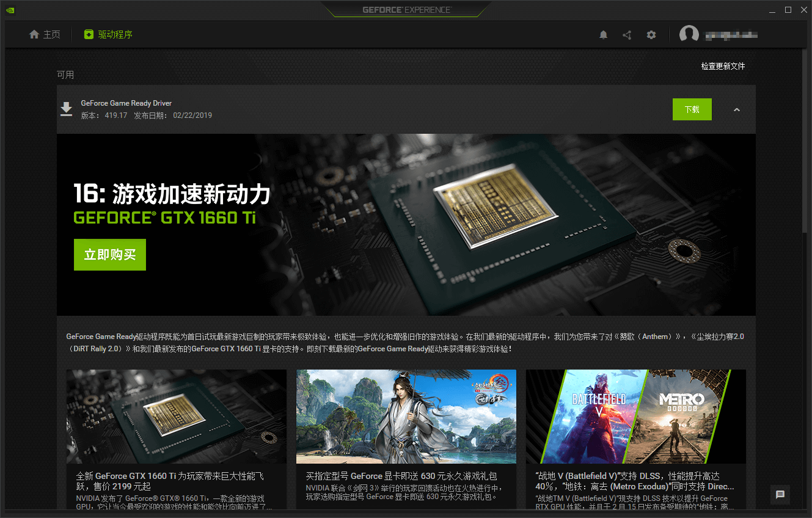This screenshot has width=812, height=518.
Task: Open settings gear icon
Action: pyautogui.click(x=651, y=35)
